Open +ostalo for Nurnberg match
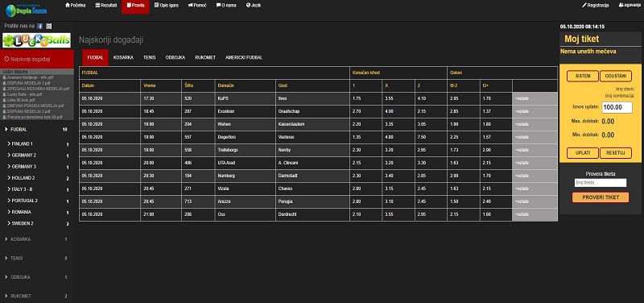 tap(535, 176)
